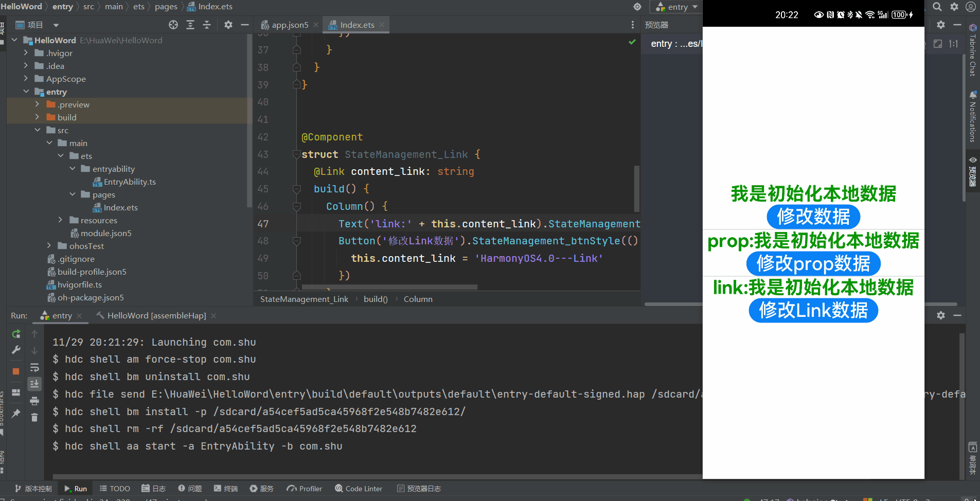Stop the running entry process

16,371
